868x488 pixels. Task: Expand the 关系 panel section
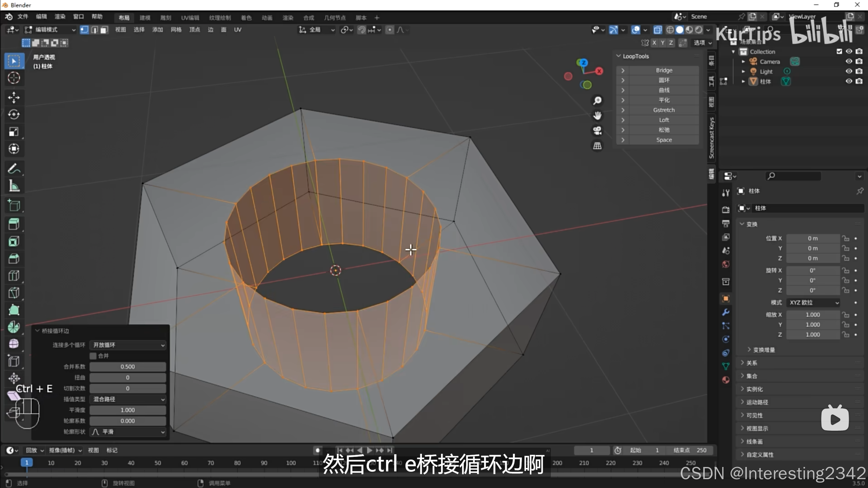point(751,363)
